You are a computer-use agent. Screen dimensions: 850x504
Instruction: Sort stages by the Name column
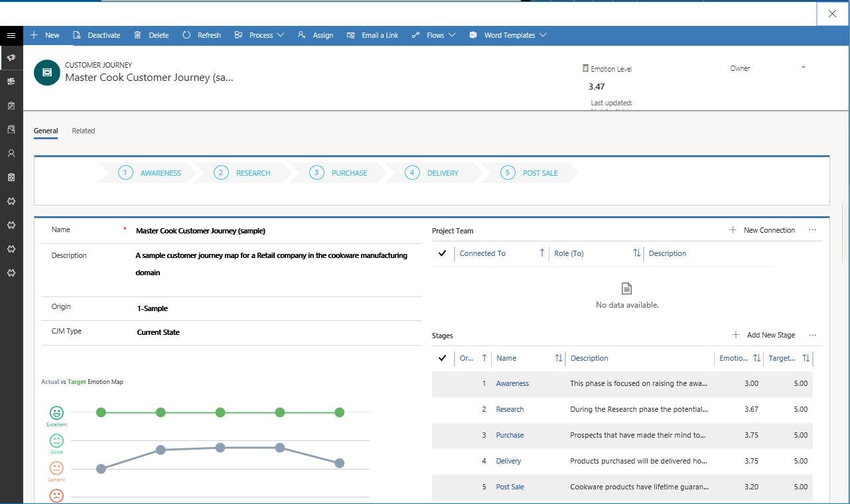click(506, 358)
